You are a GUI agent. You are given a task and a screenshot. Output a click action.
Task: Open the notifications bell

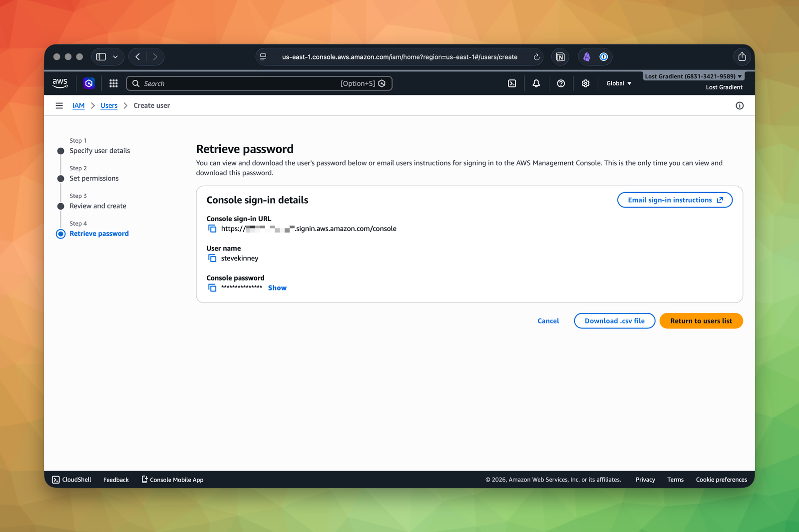coord(536,83)
